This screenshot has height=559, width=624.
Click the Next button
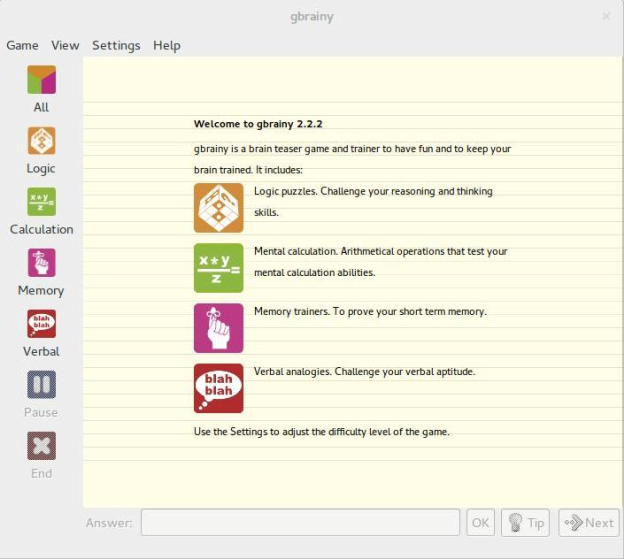589,522
